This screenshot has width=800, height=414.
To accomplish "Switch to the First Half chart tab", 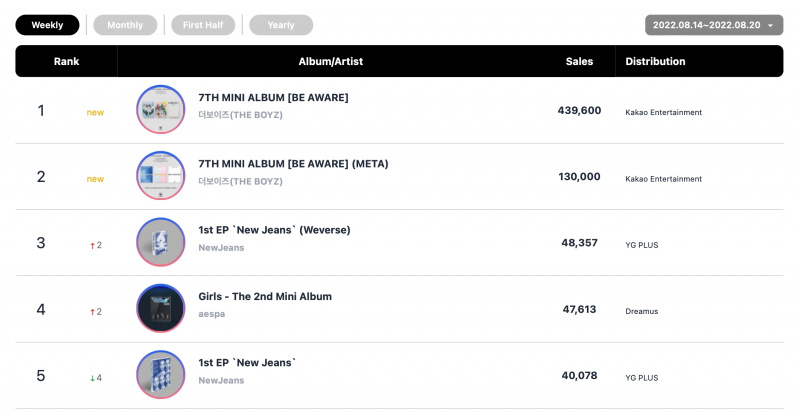I will (x=203, y=25).
